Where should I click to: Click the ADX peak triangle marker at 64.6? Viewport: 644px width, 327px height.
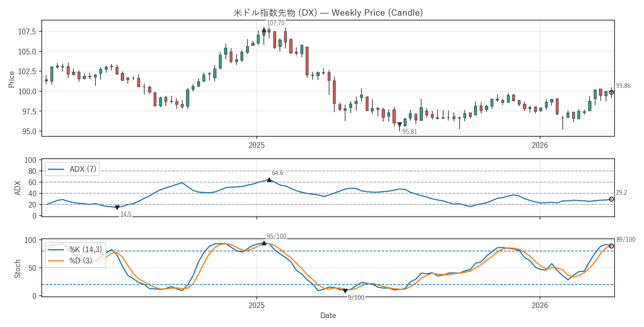(269, 180)
